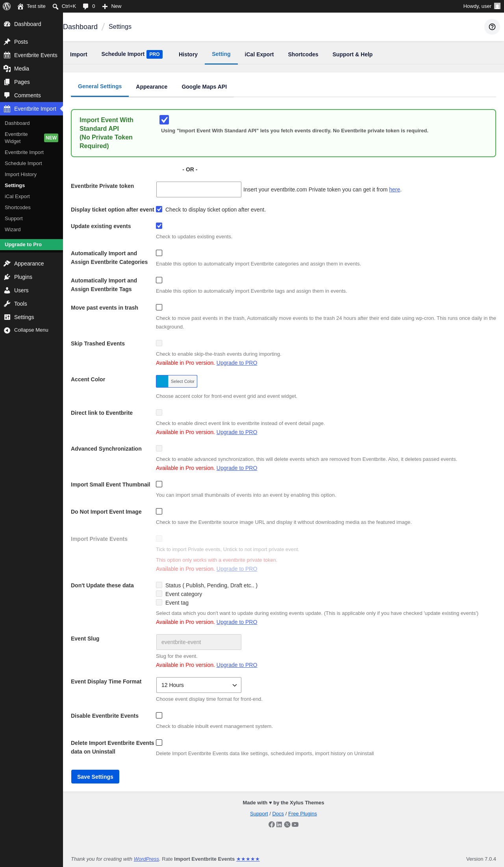Screen dimensions: 504x867
Task: Uncheck Update existing events
Action: [159, 226]
